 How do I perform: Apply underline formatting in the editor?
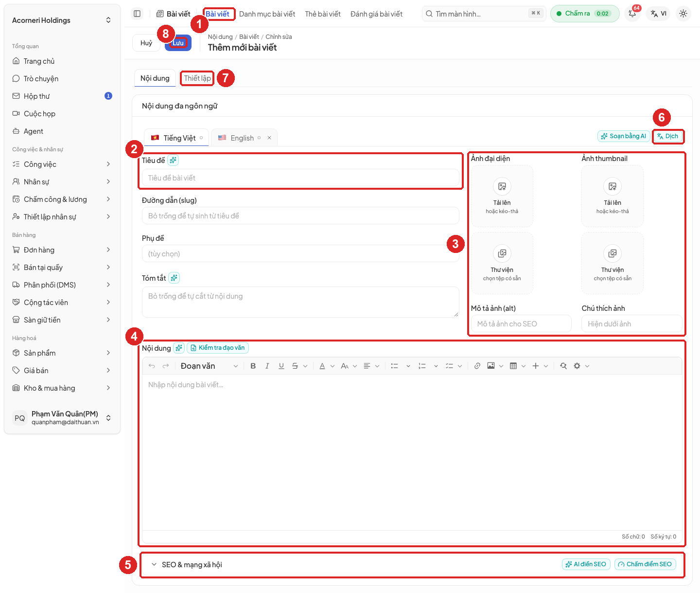pos(281,366)
